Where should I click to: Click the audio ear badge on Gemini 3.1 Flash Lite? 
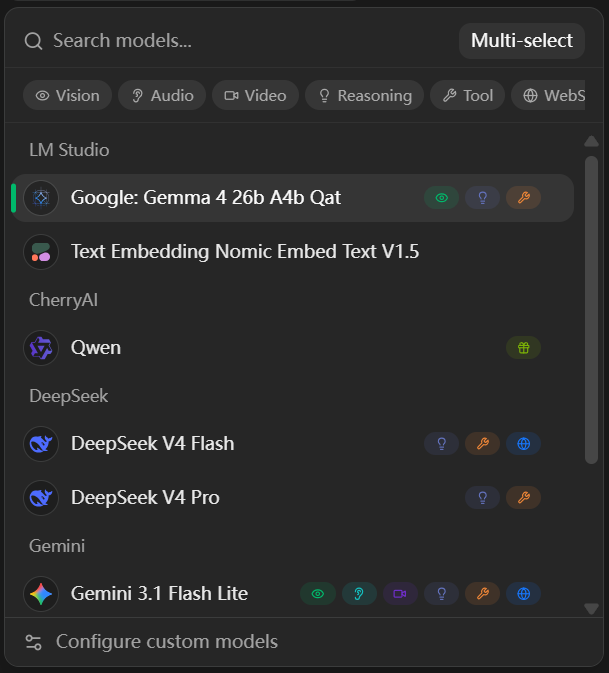point(359,594)
